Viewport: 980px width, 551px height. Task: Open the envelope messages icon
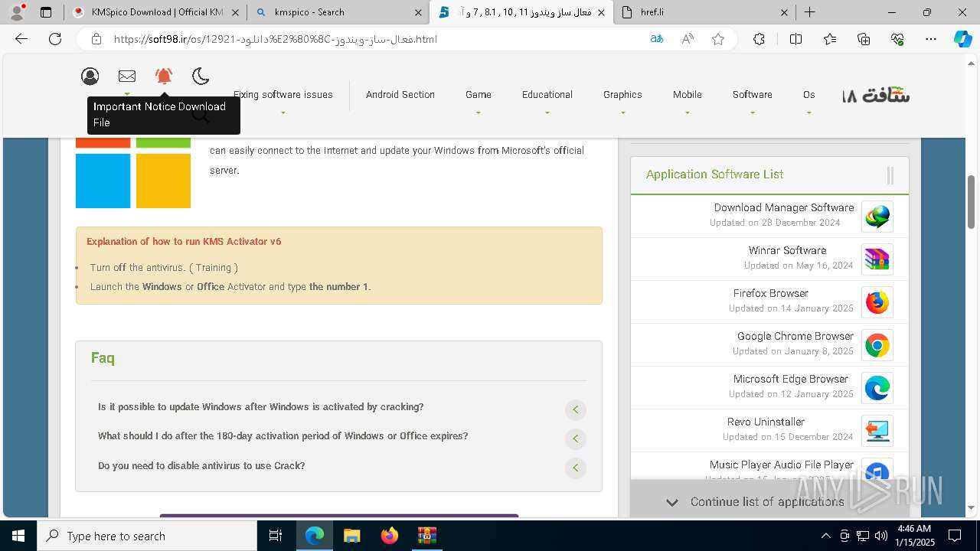tap(127, 76)
